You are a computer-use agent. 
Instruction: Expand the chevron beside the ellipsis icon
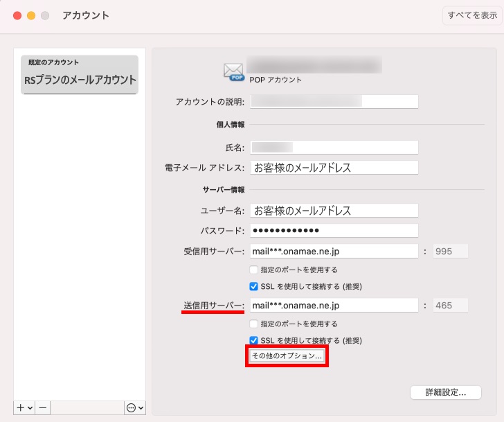[141, 408]
